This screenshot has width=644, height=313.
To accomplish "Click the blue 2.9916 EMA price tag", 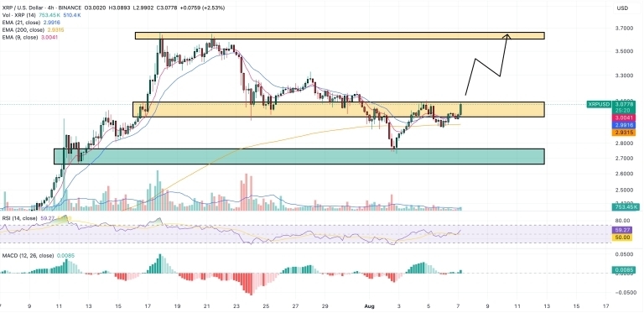I will click(624, 125).
